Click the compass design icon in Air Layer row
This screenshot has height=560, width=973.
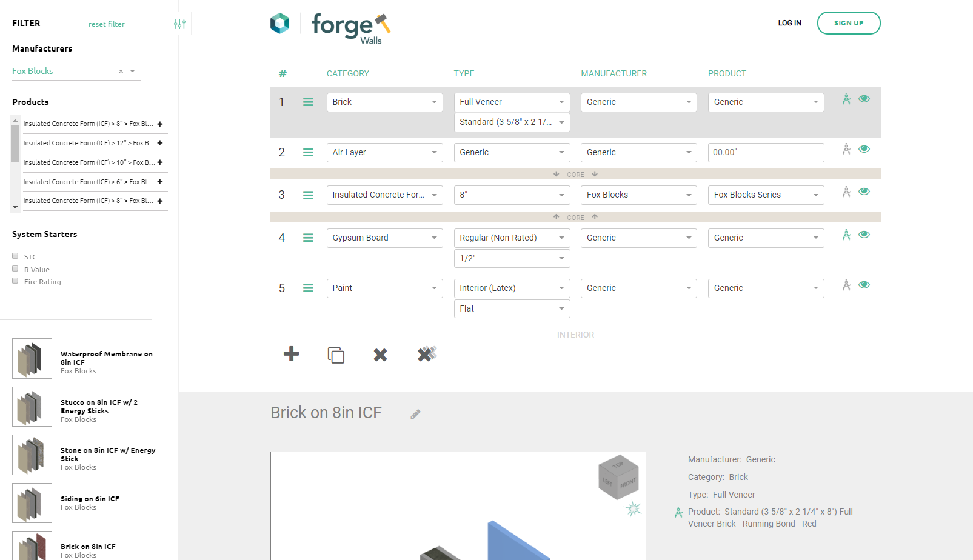[x=846, y=149]
